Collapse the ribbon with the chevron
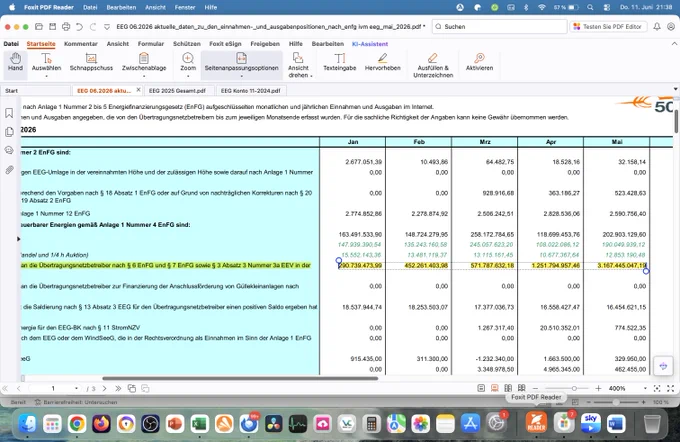 [x=674, y=44]
